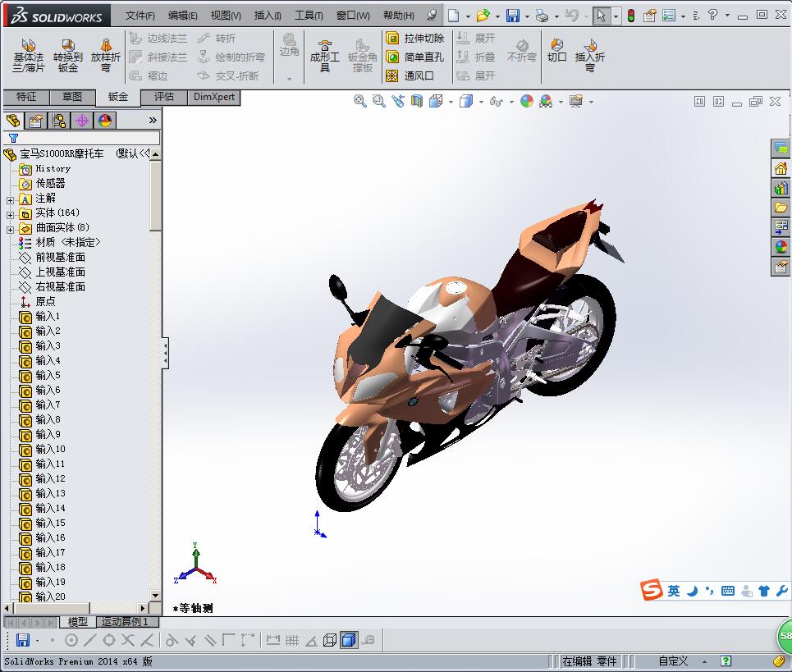Open the Display Style dropdown arrow

(481, 102)
